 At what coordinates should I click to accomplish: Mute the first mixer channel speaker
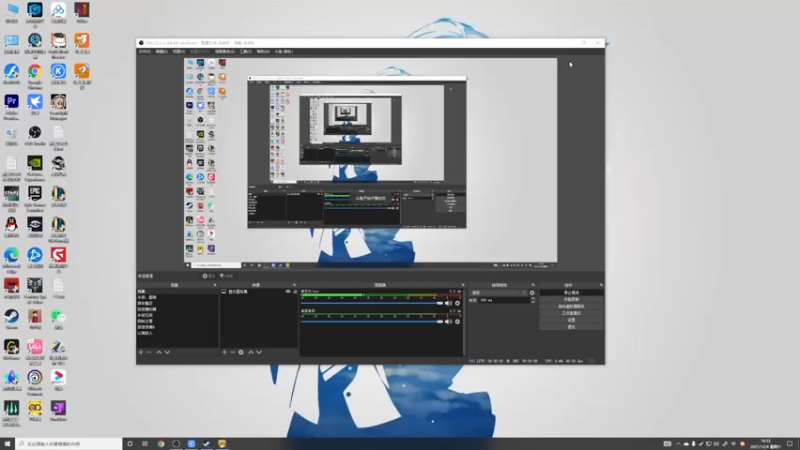[448, 303]
